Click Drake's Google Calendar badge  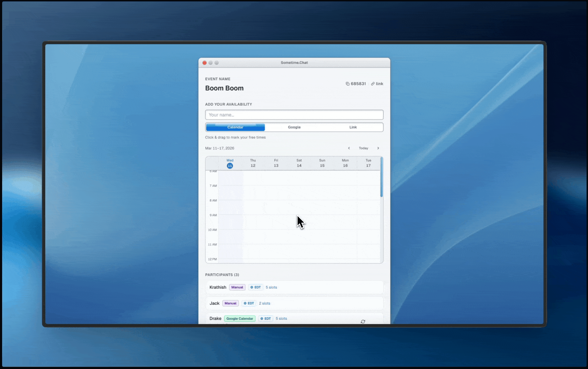(240, 319)
